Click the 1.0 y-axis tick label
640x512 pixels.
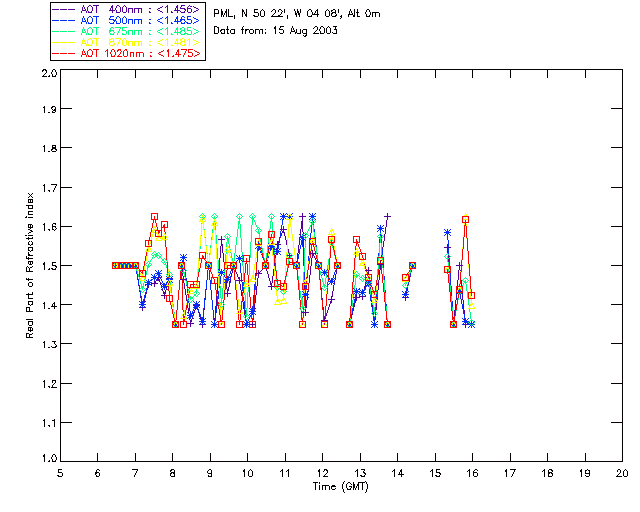click(x=49, y=459)
